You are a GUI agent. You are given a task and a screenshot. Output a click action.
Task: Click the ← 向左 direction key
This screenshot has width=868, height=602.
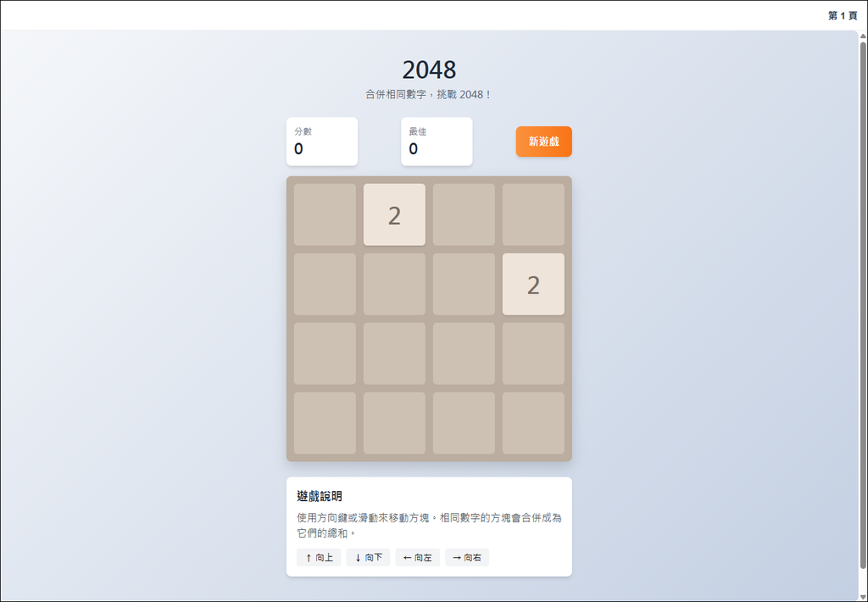pos(417,557)
